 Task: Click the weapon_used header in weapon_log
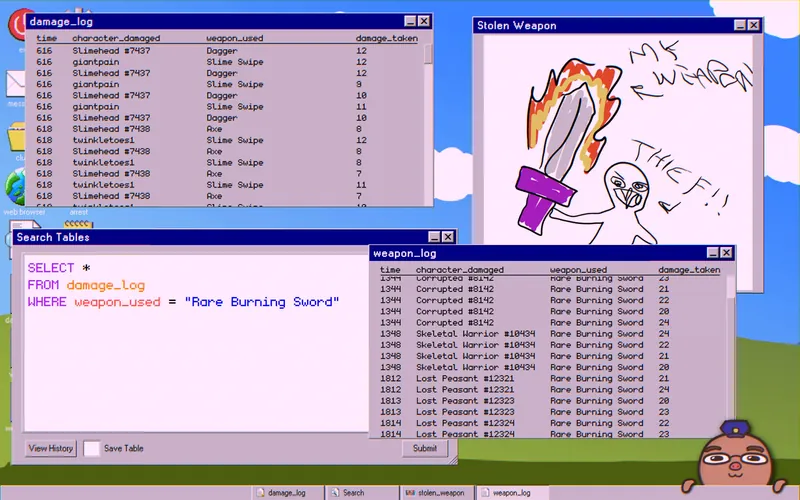pyautogui.click(x=579, y=270)
